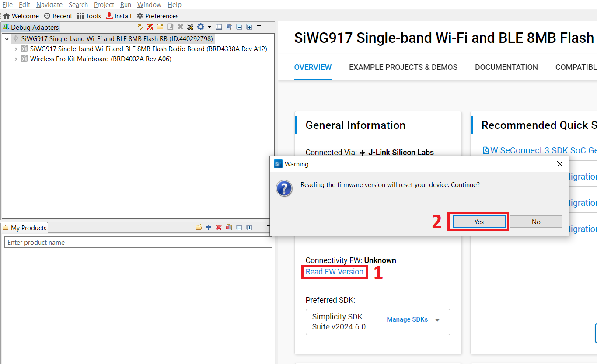This screenshot has height=364, width=597.
Task: Click the new folder icon in My Products
Action: tap(199, 228)
